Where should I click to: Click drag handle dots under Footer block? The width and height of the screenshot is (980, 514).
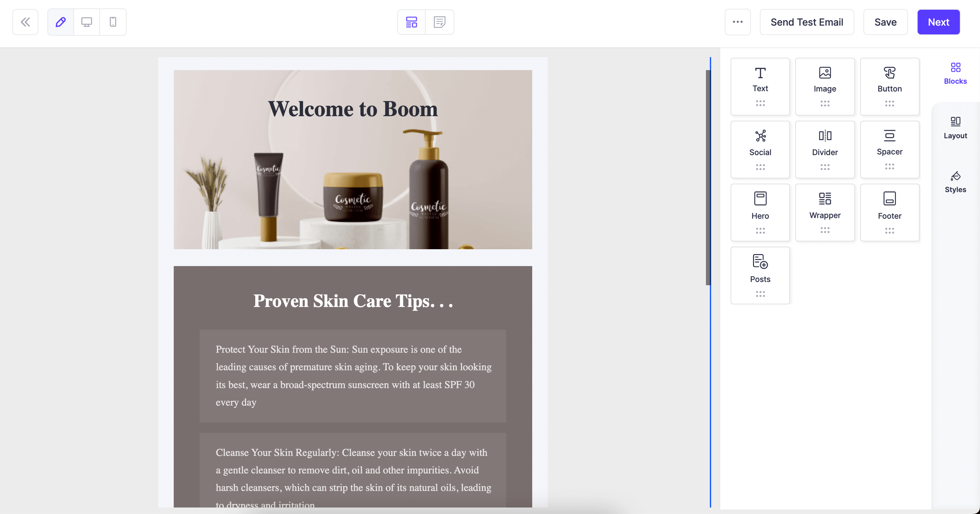889,230
